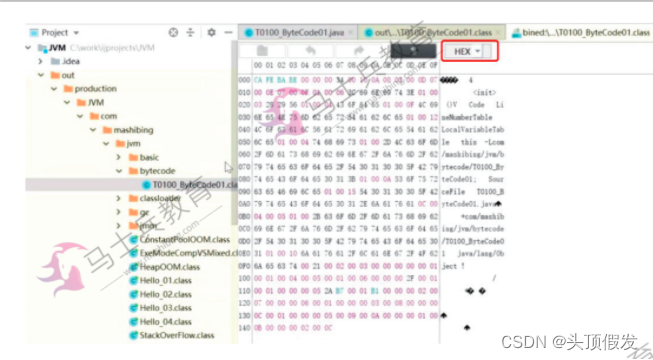Click hex row at offset 0F0
Viewport: 653px width, 360px height.
[x=345, y=266]
